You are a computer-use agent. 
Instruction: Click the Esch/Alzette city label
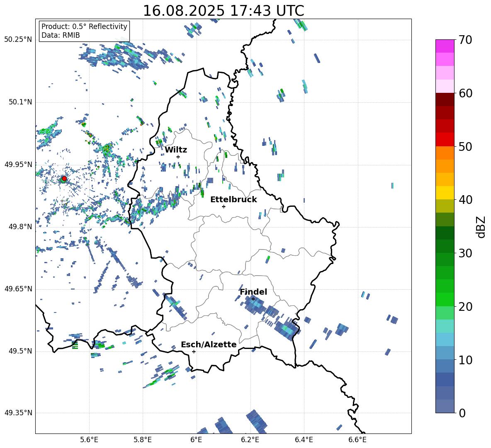click(x=209, y=344)
